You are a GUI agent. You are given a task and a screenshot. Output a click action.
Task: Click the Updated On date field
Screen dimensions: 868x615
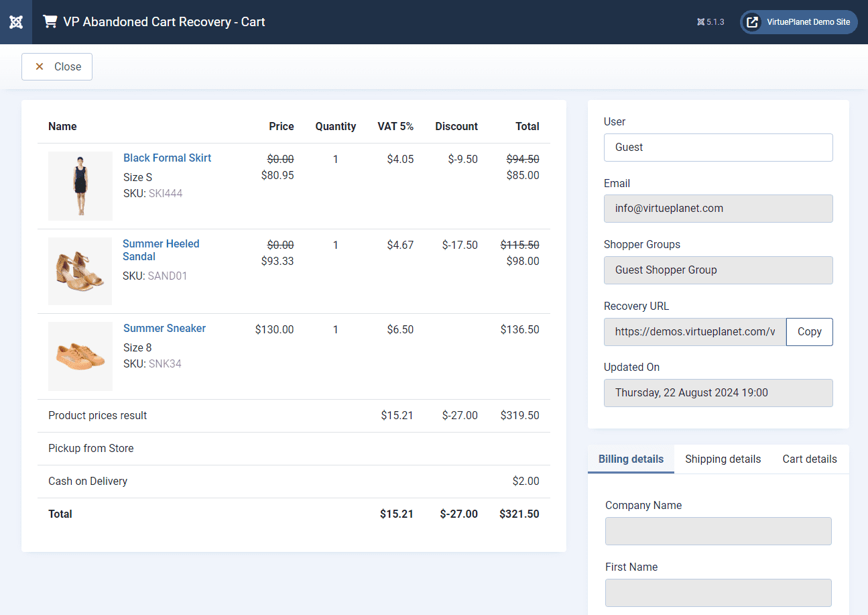[x=719, y=393]
